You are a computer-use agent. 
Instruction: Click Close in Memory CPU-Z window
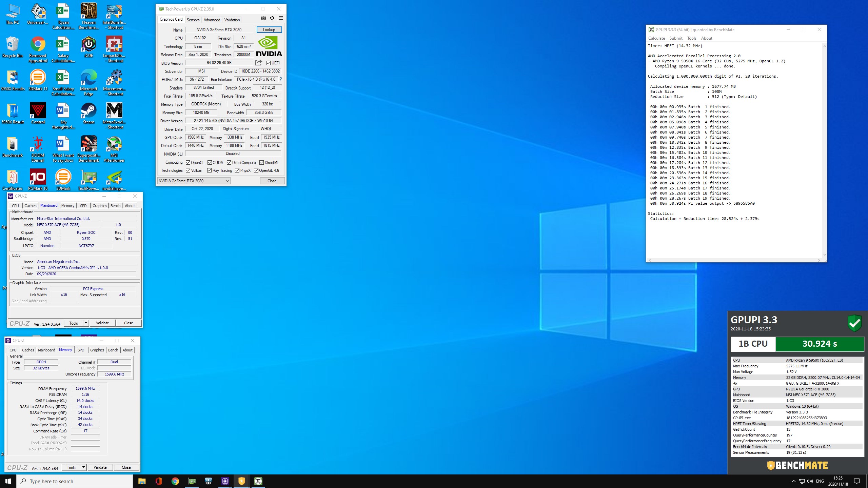(126, 467)
